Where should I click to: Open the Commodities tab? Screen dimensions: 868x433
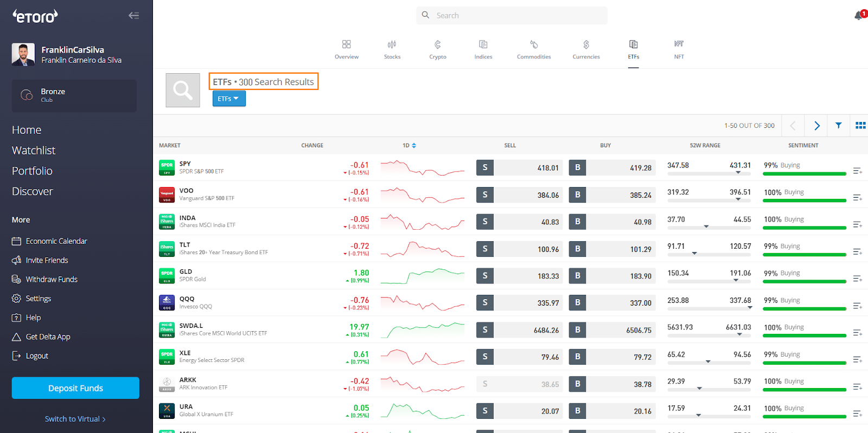pos(534,49)
